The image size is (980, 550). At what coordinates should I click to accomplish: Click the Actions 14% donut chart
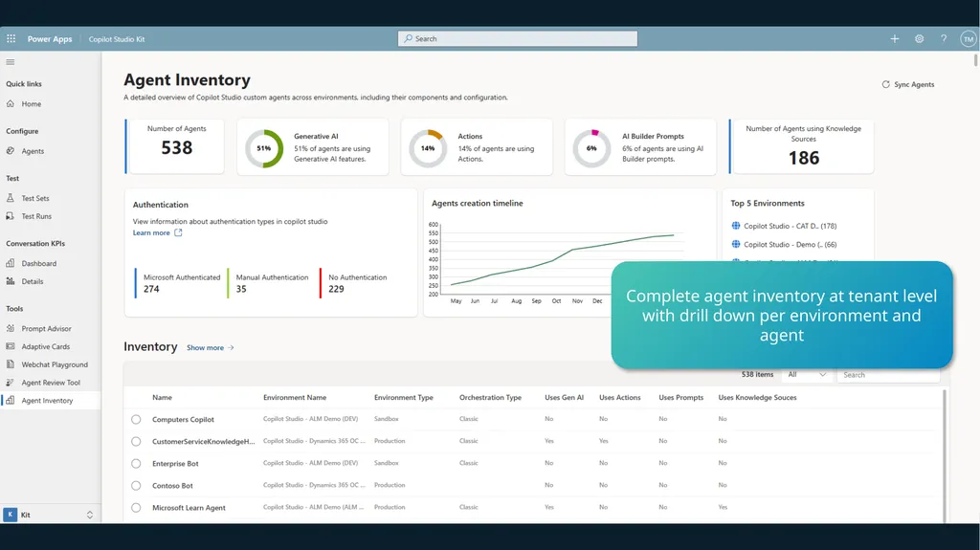[428, 148]
